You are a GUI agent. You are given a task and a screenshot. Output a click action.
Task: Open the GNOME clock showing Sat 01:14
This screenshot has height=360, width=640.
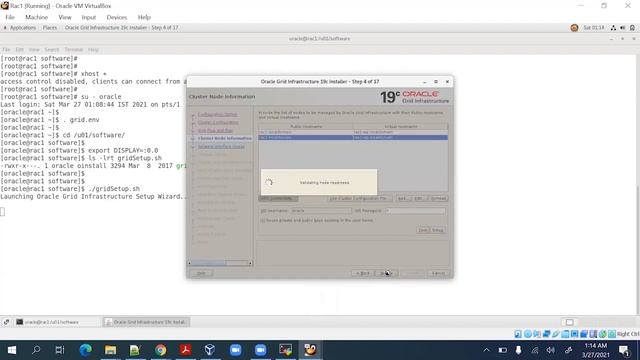tap(593, 28)
